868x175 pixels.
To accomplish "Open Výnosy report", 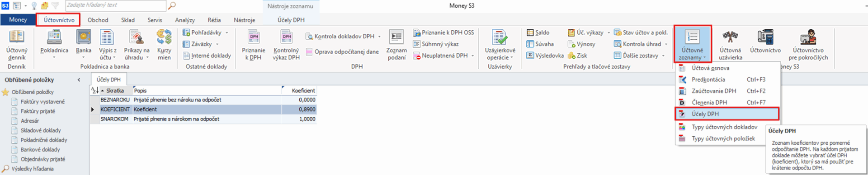I will 582,44.
